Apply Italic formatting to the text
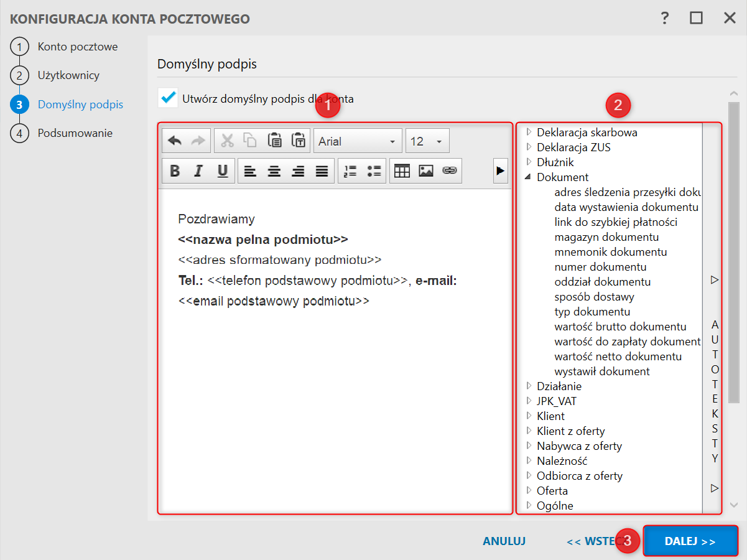 coord(198,171)
